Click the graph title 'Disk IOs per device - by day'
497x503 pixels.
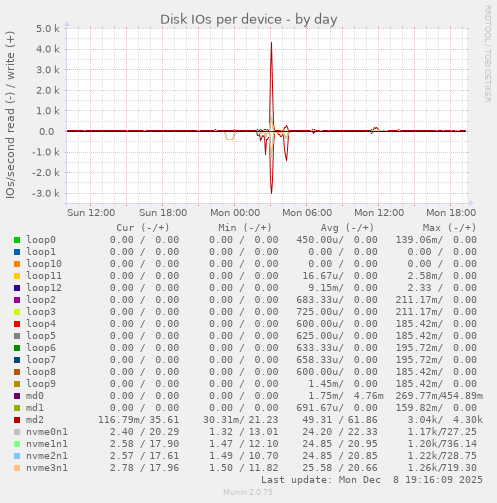(249, 19)
